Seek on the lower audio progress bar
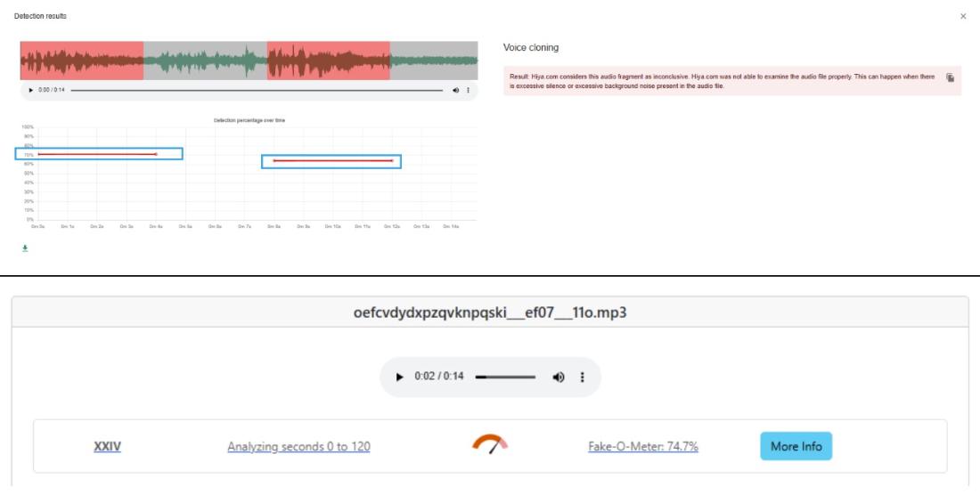This screenshot has width=980, height=495. 505,377
